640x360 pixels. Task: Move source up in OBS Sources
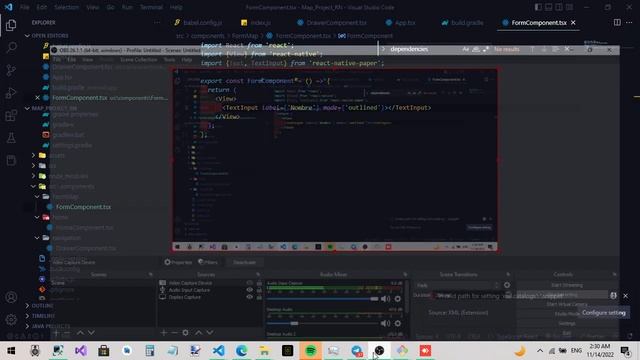tap(198, 333)
